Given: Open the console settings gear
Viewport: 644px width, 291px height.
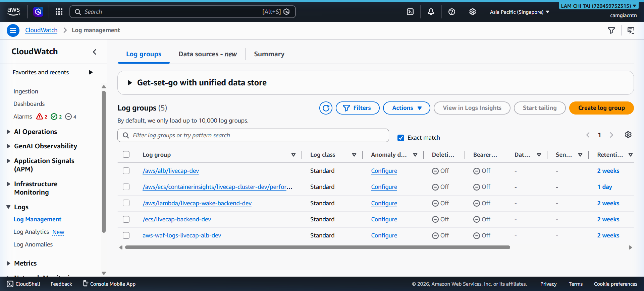Looking at the screenshot, I should click(473, 12).
